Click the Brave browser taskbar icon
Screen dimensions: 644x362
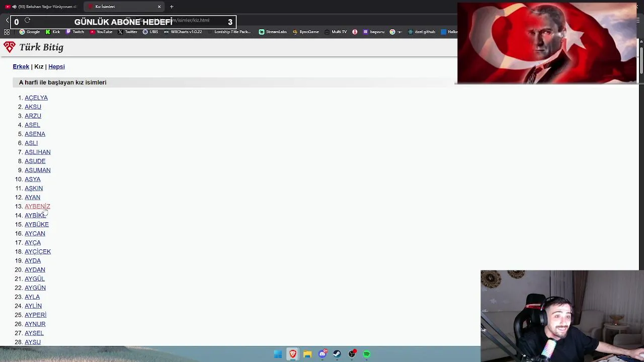click(x=292, y=354)
